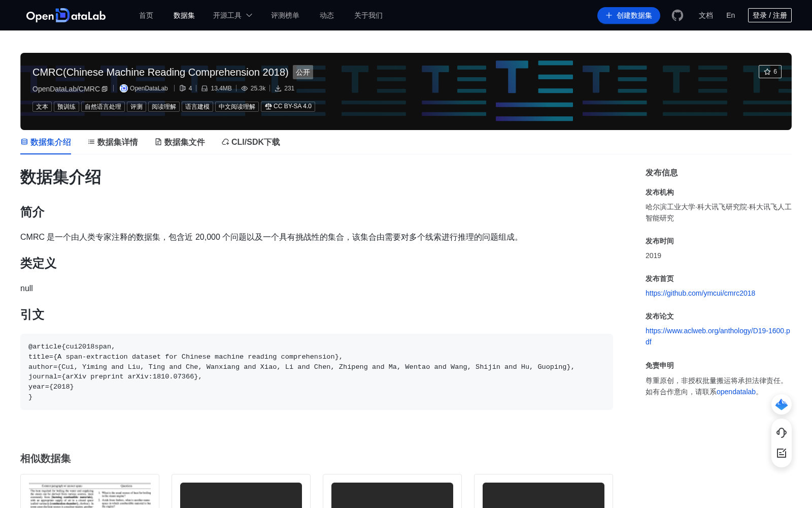
Task: Open 动态 navigation item
Action: click(327, 15)
